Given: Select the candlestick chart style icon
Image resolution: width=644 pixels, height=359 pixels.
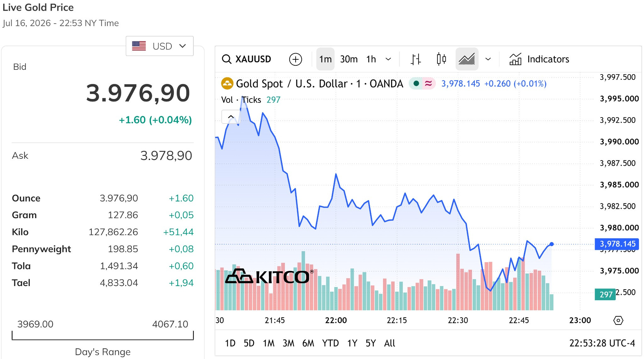Looking at the screenshot, I should [x=441, y=59].
